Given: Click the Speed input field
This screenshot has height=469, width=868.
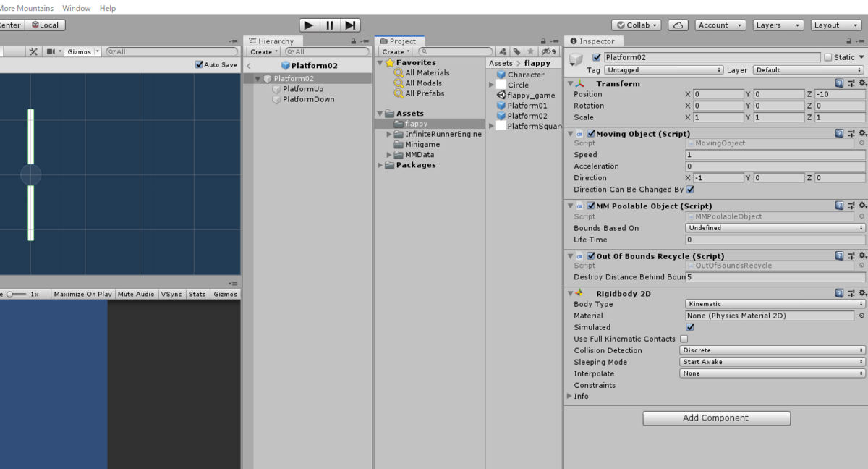Looking at the screenshot, I should [775, 155].
